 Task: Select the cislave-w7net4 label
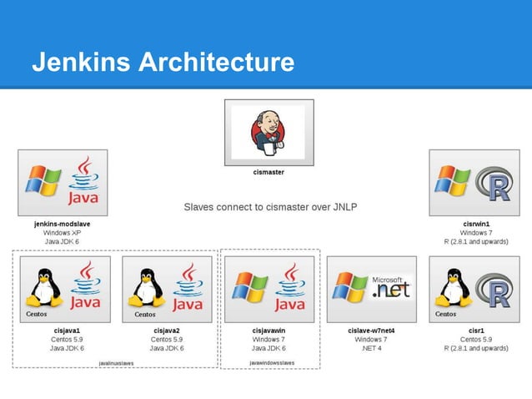371,331
